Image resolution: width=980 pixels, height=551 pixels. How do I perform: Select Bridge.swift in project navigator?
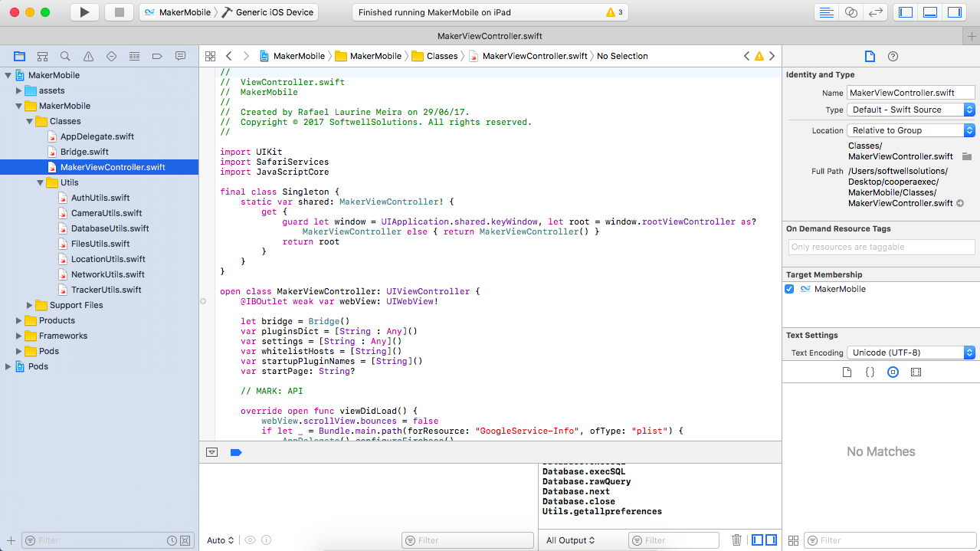pos(84,152)
